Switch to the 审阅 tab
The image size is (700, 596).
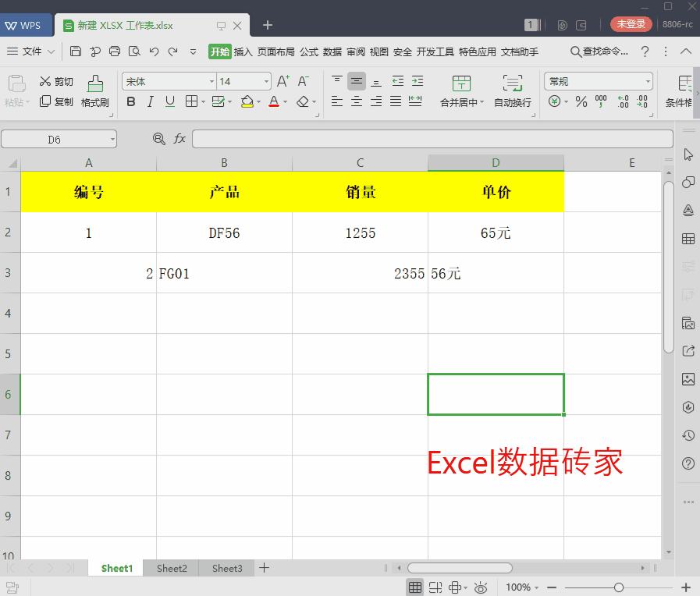(x=356, y=51)
